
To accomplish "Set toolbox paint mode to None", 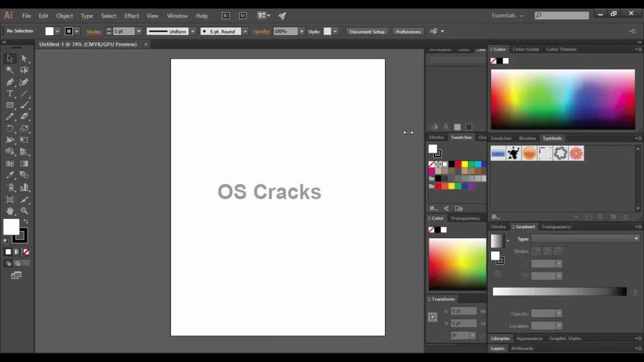I will [x=26, y=252].
